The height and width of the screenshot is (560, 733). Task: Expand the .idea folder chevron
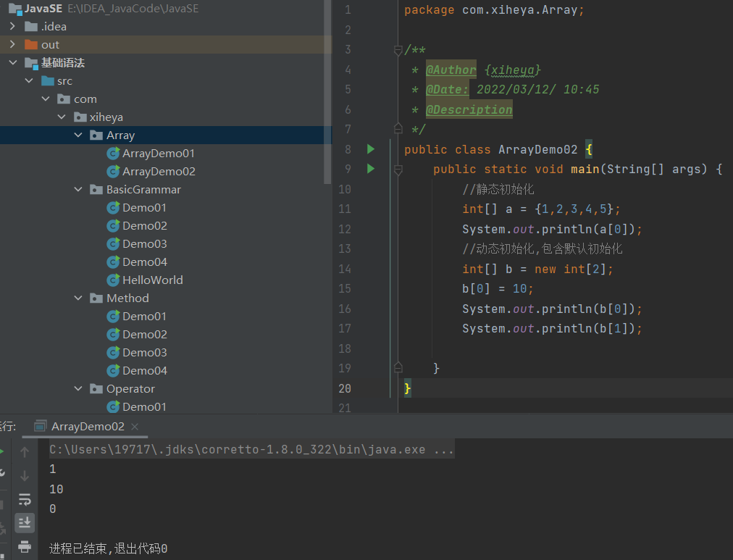pyautogui.click(x=12, y=26)
